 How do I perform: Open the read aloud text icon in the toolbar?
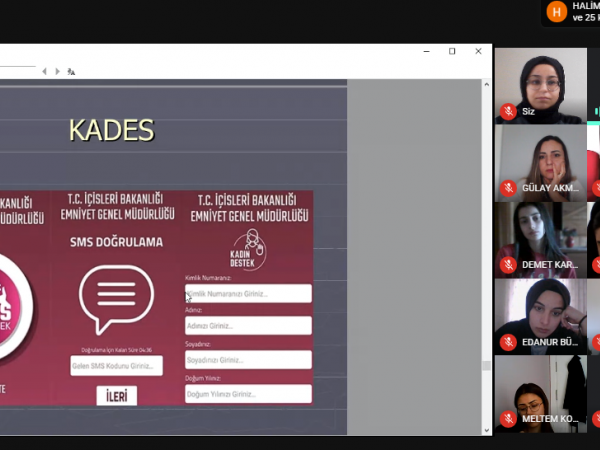point(71,72)
